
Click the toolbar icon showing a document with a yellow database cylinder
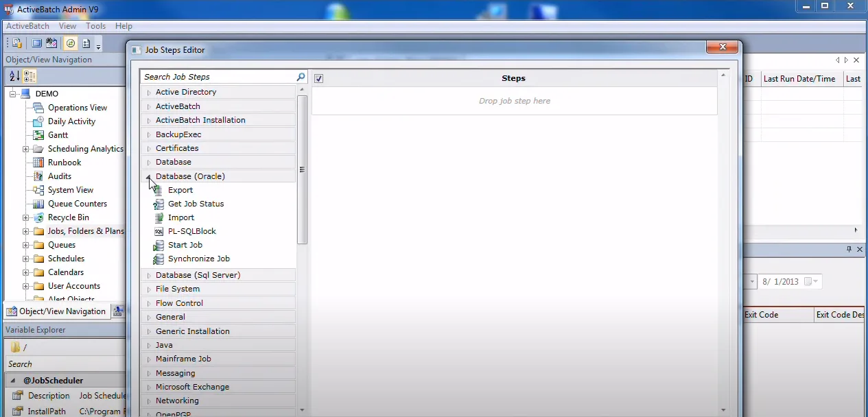coord(18,43)
